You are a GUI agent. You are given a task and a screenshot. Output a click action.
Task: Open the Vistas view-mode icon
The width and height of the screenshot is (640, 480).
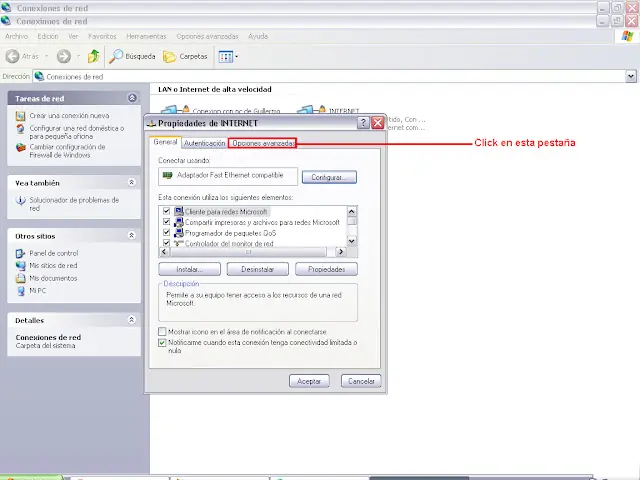pos(226,57)
